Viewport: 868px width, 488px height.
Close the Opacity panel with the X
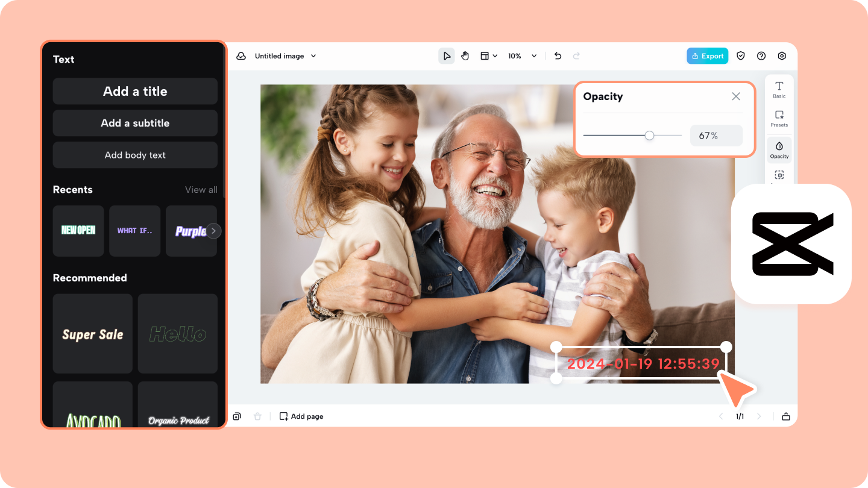[736, 96]
